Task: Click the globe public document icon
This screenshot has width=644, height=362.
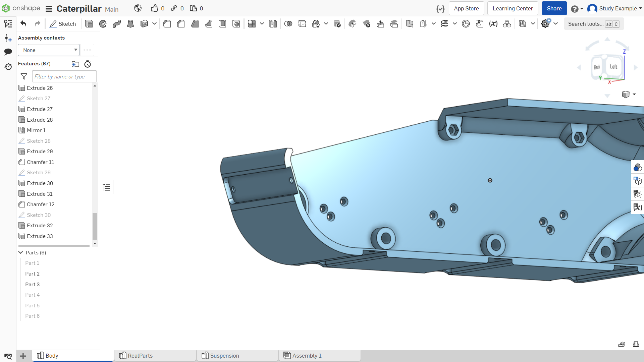Action: [x=138, y=8]
